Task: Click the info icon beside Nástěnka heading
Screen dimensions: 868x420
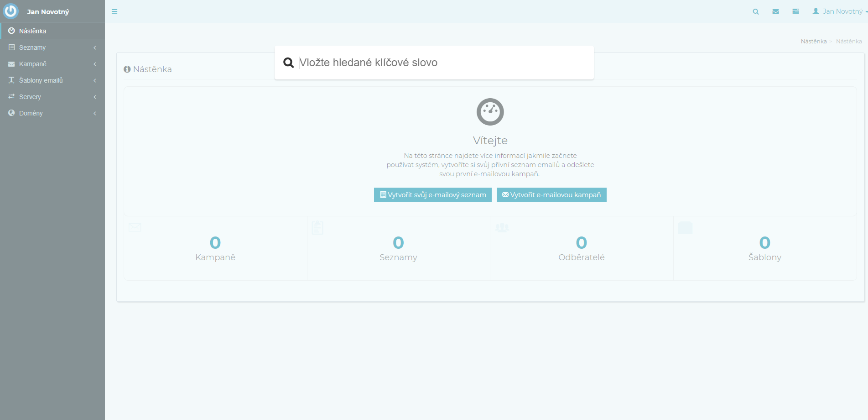Action: pyautogui.click(x=127, y=69)
